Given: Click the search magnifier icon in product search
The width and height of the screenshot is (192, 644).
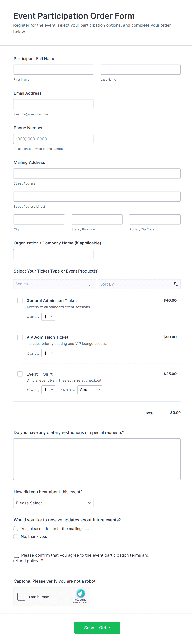Looking at the screenshot, I should (91, 284).
